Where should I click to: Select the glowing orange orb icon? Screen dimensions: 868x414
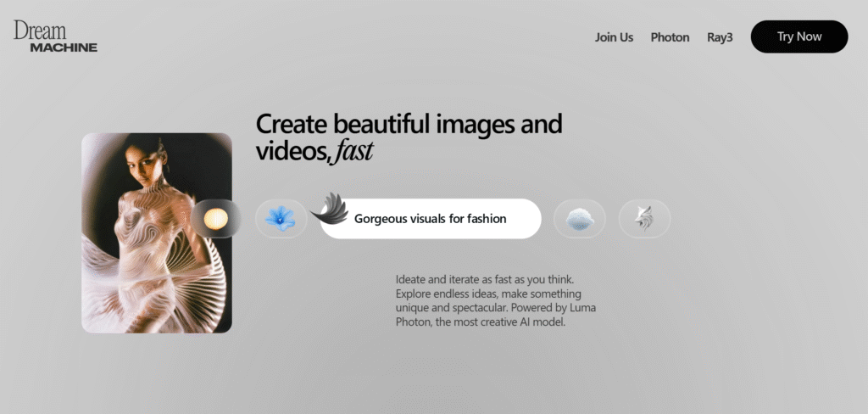pyautogui.click(x=217, y=219)
